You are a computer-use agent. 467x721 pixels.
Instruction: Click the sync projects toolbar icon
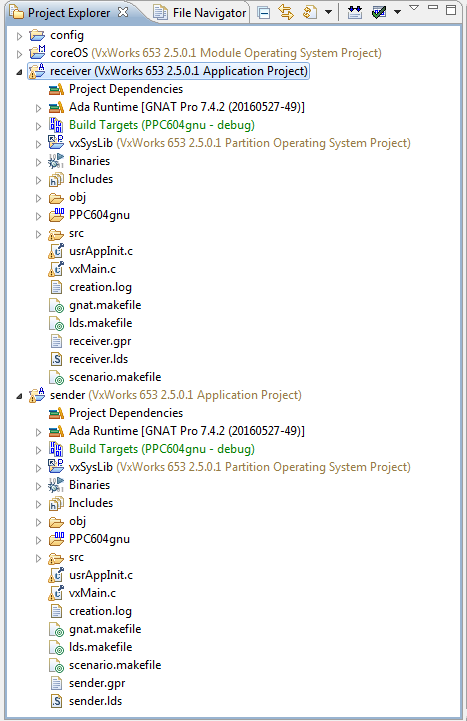click(310, 12)
